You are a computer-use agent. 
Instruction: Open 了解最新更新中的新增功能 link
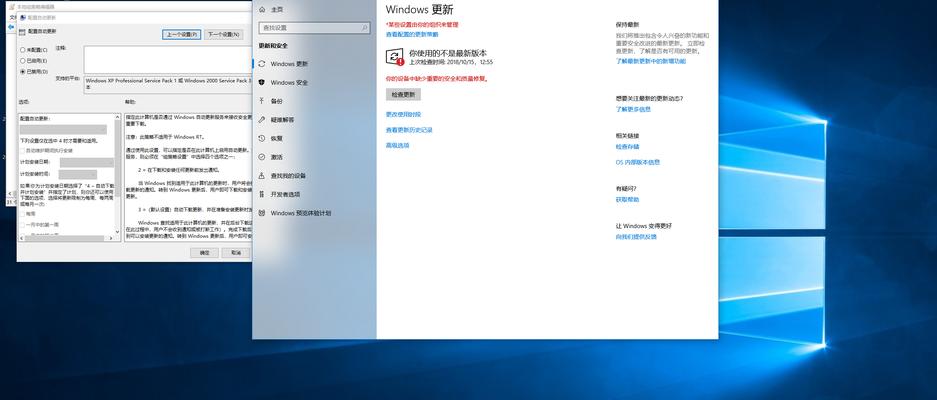[651, 61]
